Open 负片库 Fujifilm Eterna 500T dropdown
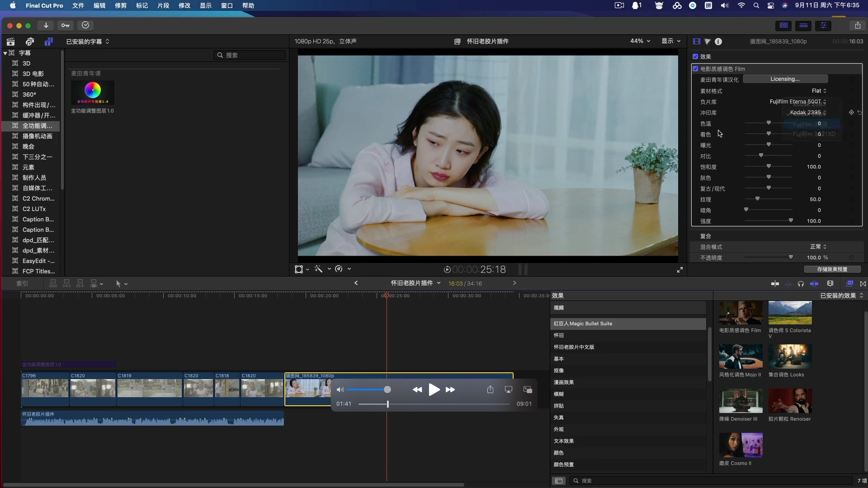 [x=798, y=102]
